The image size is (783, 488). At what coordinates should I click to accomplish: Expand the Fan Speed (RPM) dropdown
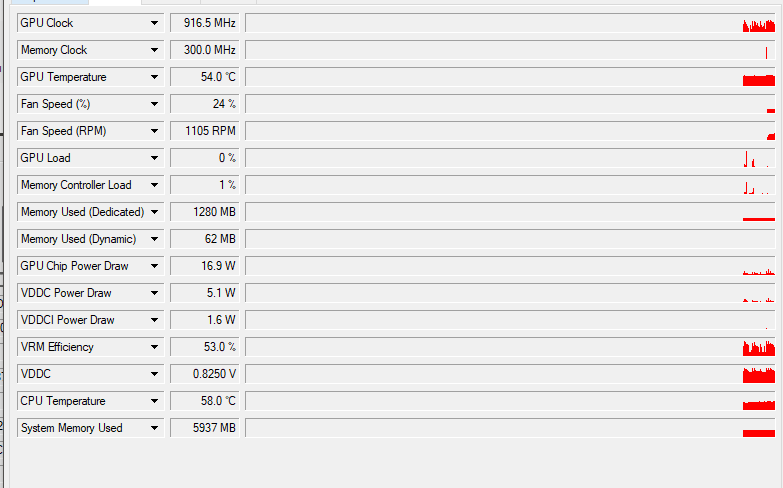click(x=154, y=131)
